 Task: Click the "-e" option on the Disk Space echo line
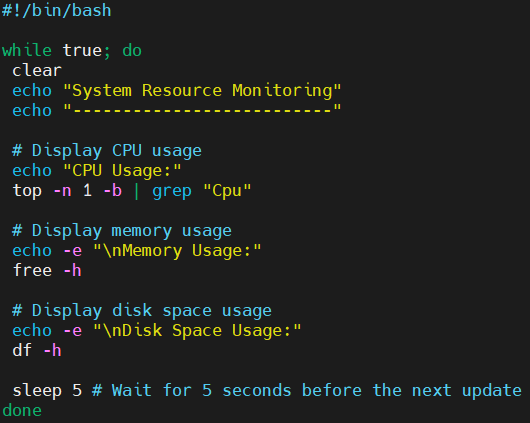(x=72, y=331)
